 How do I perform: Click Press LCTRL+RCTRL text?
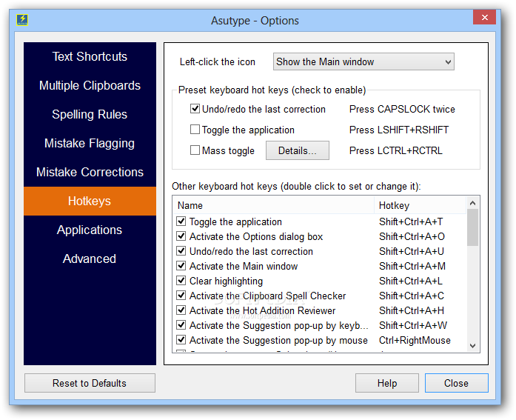396,150
